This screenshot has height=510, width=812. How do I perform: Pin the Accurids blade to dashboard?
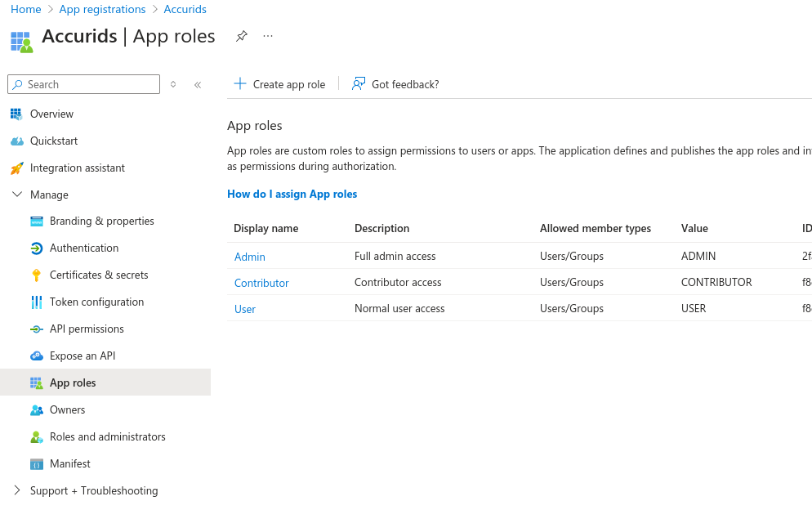tap(241, 36)
